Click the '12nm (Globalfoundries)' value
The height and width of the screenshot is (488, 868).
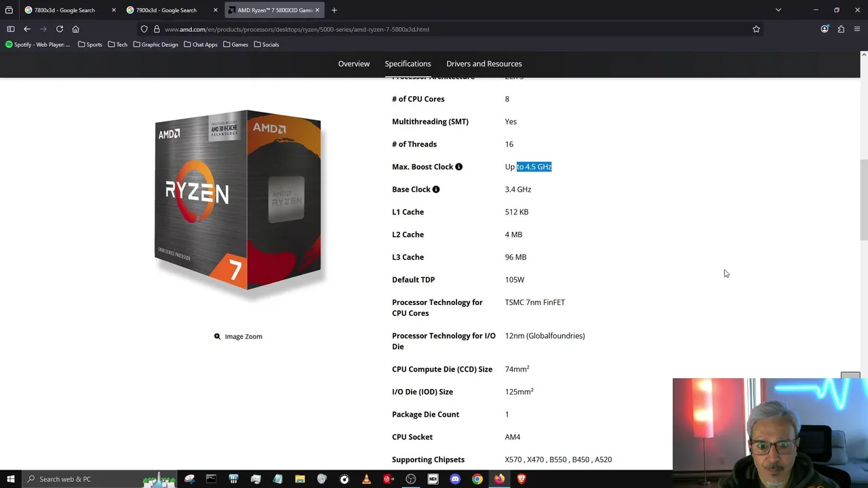click(545, 335)
